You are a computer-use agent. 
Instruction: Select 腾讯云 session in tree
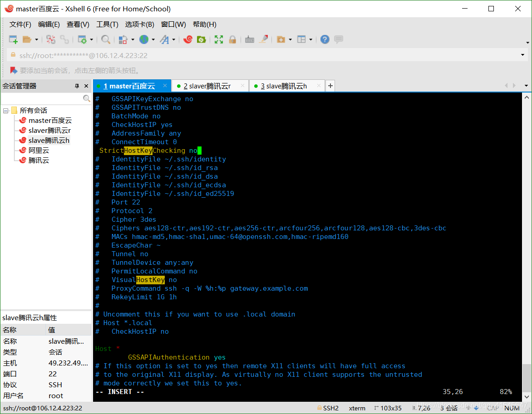[x=39, y=160]
